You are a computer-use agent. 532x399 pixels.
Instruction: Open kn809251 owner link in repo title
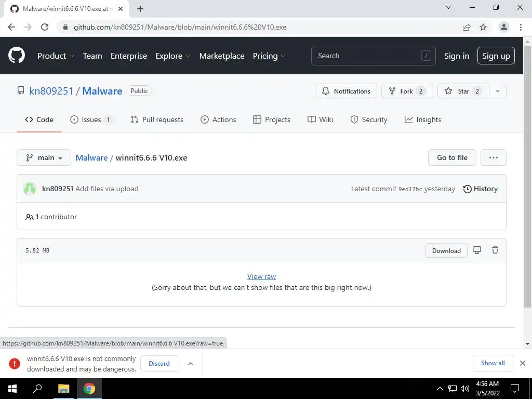click(51, 91)
